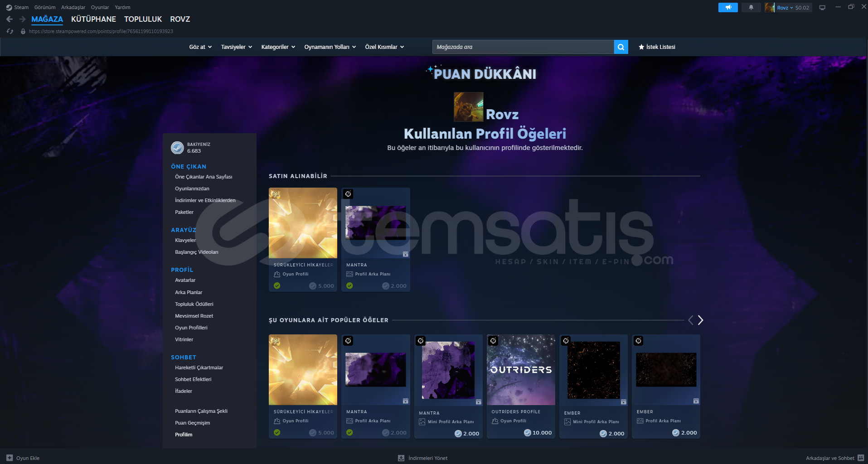Open Puan Geçmişim in sidebar
Viewport: 868px width, 464px height.
pos(193,423)
